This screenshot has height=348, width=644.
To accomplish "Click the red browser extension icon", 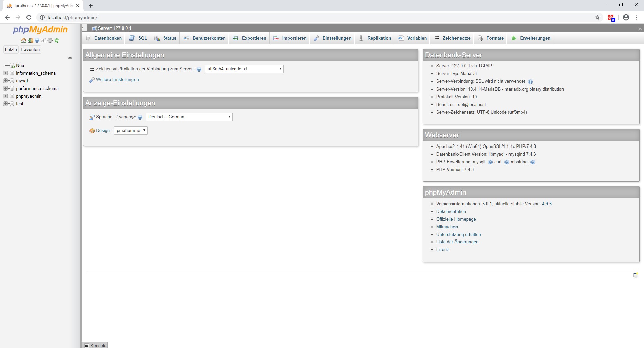I will pyautogui.click(x=611, y=17).
